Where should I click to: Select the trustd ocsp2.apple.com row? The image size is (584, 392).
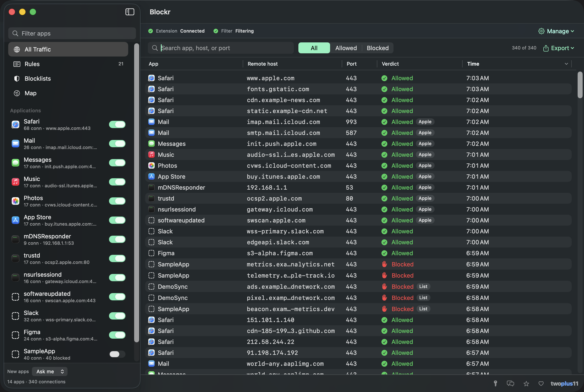click(x=358, y=198)
